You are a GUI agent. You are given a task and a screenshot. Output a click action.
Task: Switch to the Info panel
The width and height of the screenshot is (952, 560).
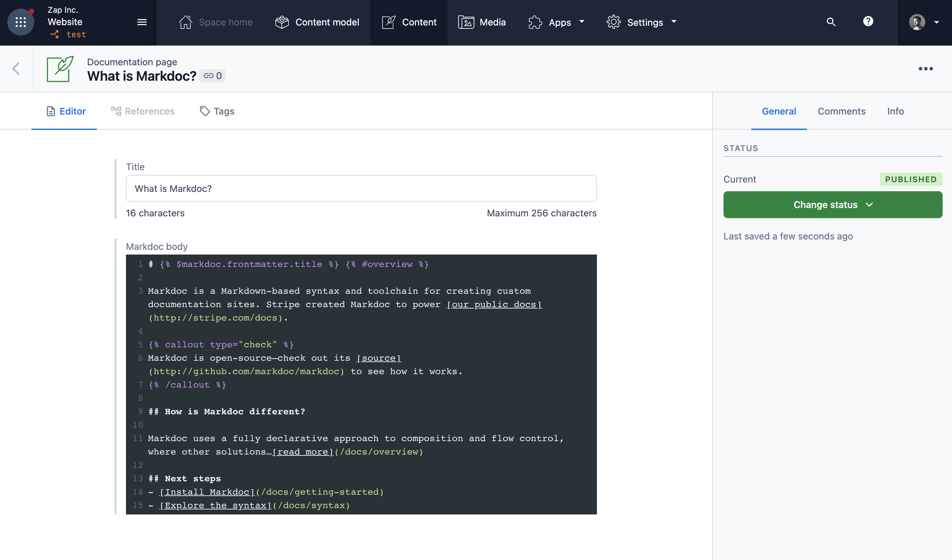tap(895, 111)
